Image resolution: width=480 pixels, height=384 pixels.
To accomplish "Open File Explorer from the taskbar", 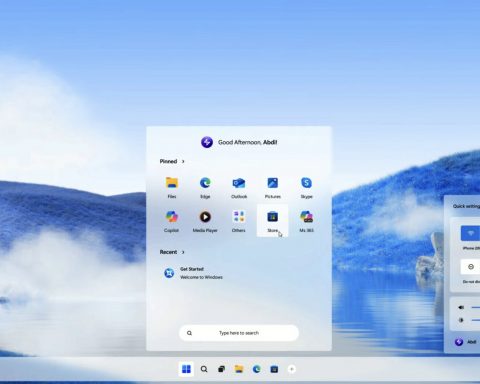I will (x=239, y=369).
